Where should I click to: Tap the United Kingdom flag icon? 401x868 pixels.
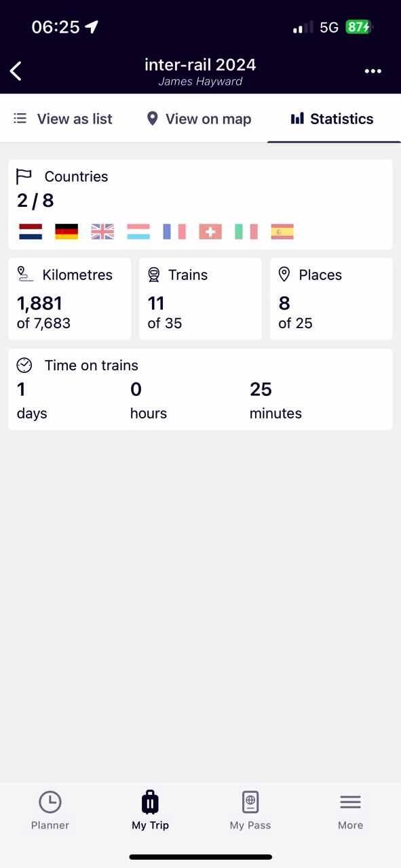[x=102, y=232]
